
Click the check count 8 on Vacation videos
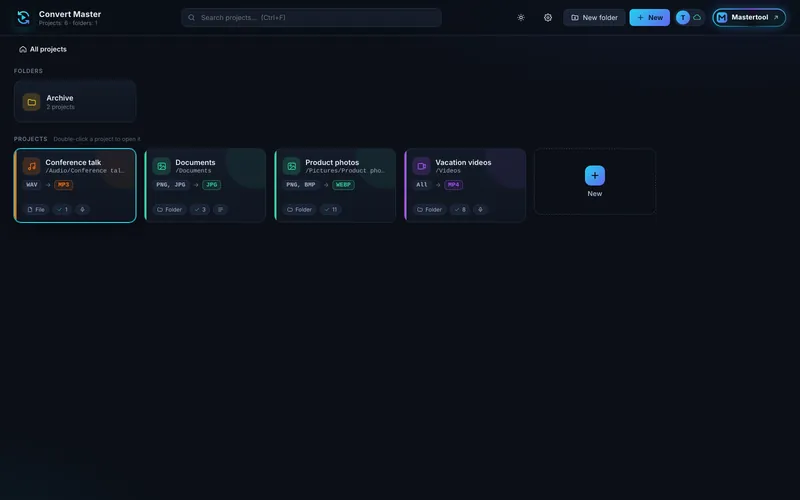click(x=460, y=210)
